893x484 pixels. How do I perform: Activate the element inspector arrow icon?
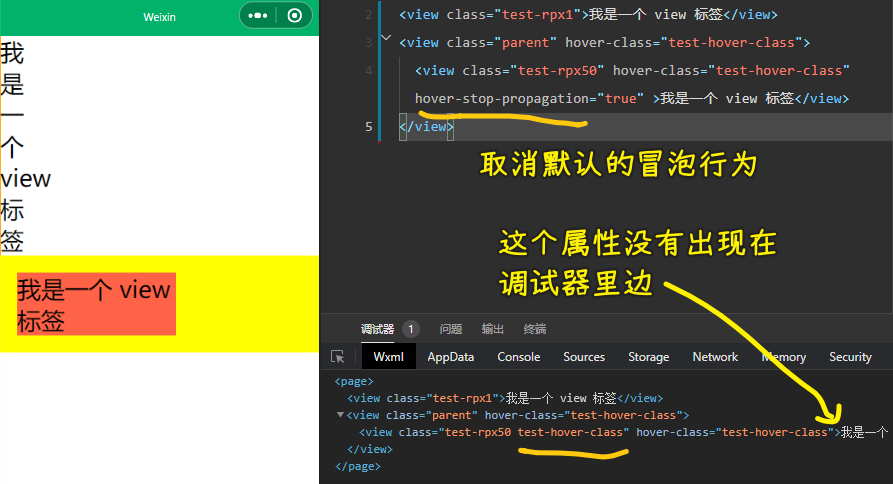coord(337,357)
